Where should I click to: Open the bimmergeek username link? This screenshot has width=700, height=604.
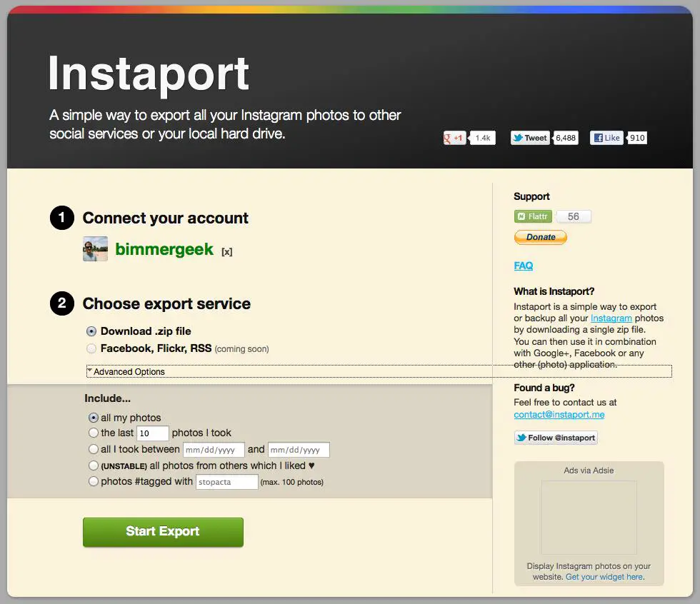click(x=164, y=249)
